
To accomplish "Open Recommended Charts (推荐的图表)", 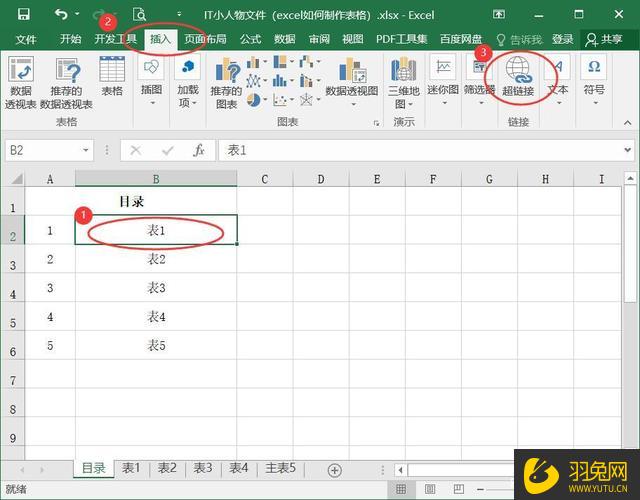I will (227, 83).
